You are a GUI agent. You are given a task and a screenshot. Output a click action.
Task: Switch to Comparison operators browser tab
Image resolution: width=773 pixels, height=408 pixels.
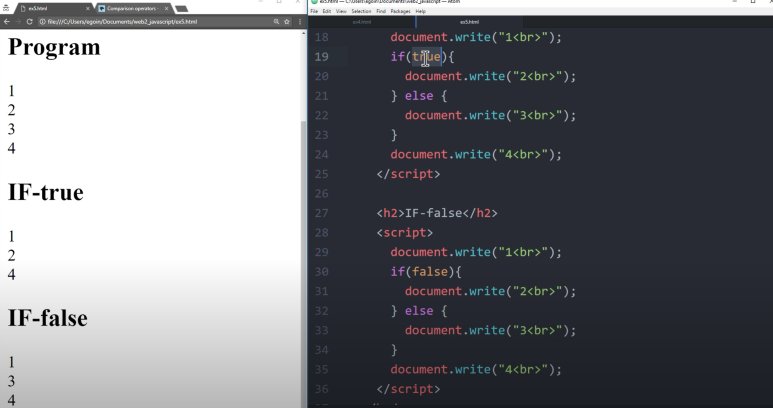[134, 8]
